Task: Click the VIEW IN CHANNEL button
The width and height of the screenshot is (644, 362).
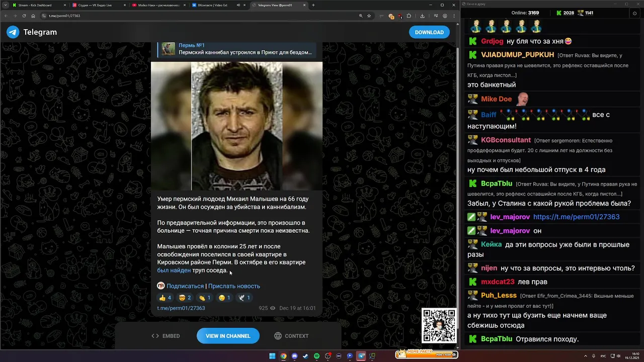Action: (x=228, y=336)
